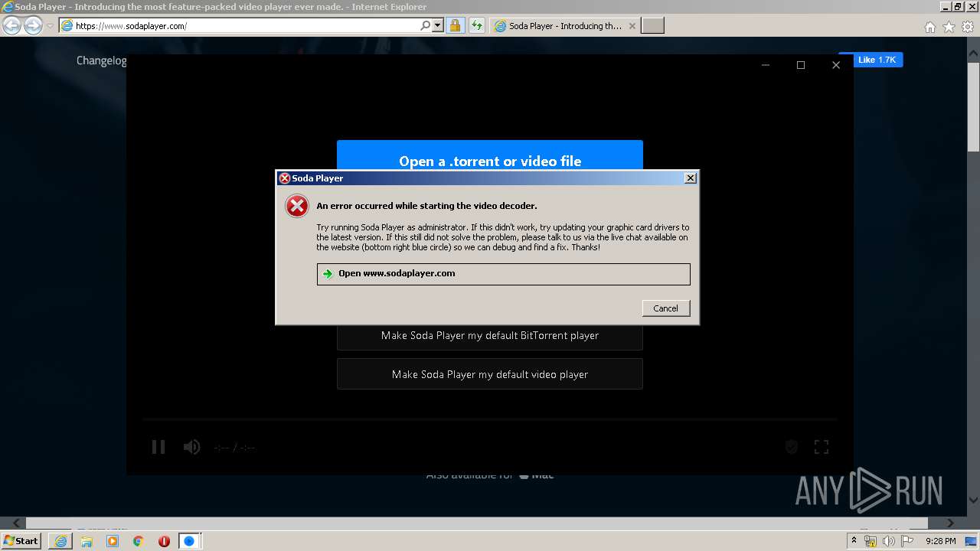Click the pause playback icon

[x=158, y=447]
